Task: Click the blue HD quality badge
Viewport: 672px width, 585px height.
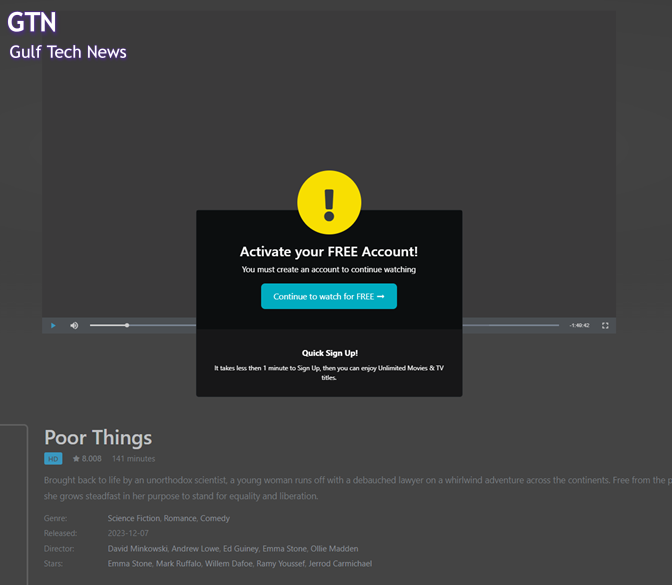Action: 53,459
